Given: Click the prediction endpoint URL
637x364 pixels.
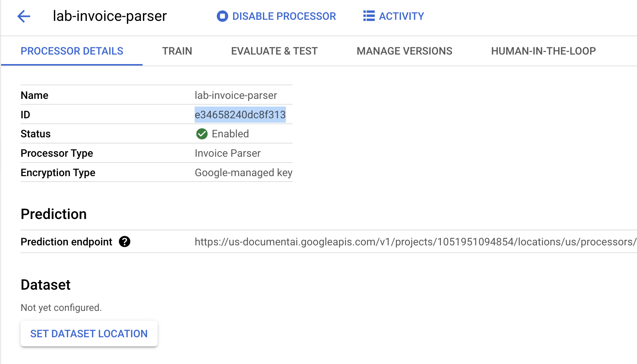Looking at the screenshot, I should coord(415,242).
